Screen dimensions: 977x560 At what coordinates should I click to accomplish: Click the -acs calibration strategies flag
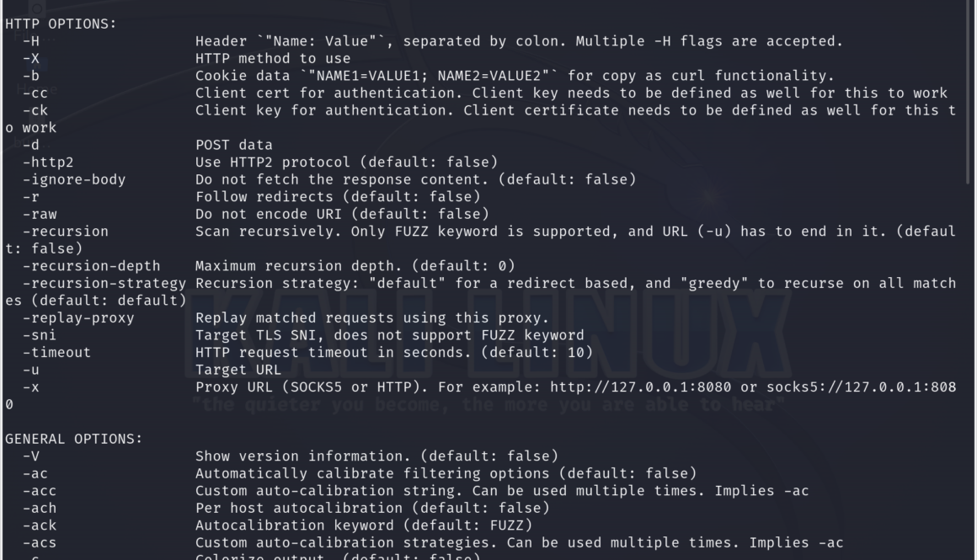tap(39, 543)
